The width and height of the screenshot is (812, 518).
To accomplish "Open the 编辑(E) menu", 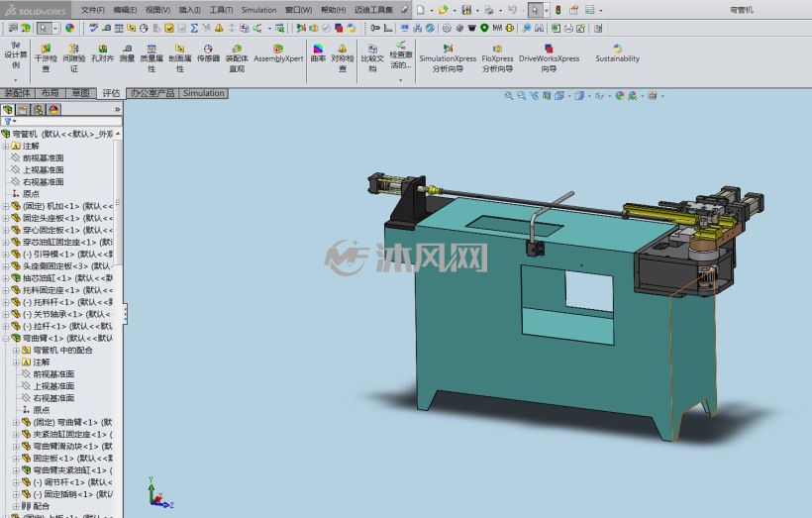I will click(x=126, y=10).
